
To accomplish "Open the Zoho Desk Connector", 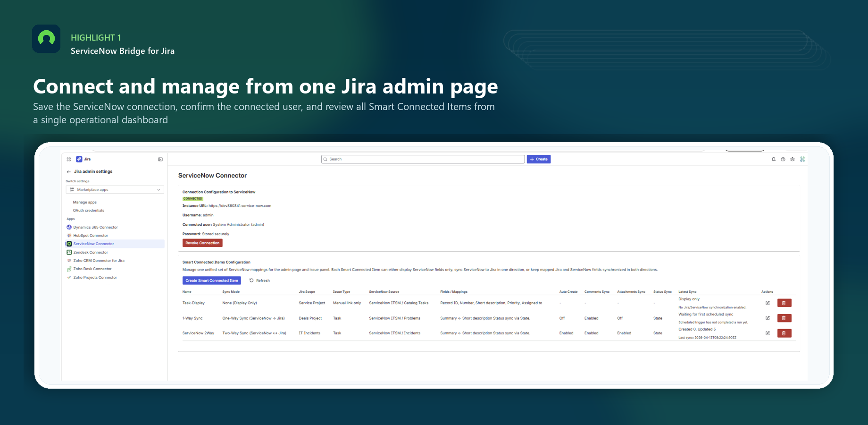I will point(92,269).
